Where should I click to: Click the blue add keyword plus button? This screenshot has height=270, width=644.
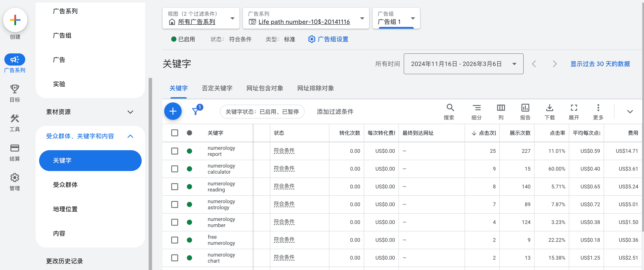(x=173, y=111)
